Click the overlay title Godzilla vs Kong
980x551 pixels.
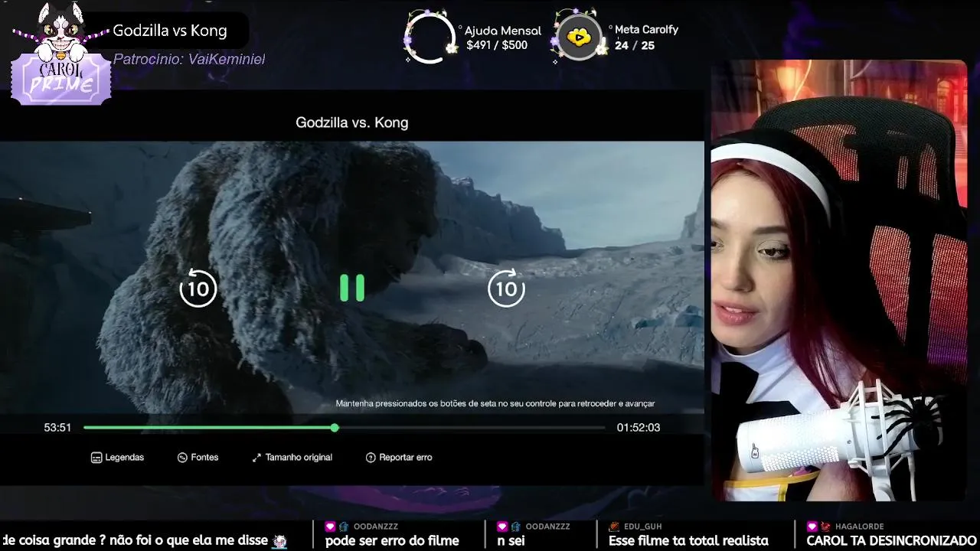170,31
